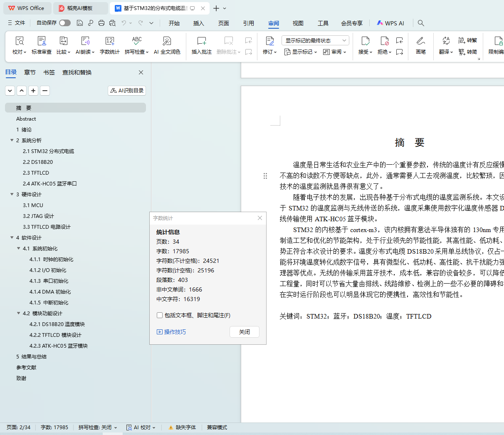This screenshot has width=504, height=435.
Task: Open the 操作技巧 tips link
Action: 171,332
